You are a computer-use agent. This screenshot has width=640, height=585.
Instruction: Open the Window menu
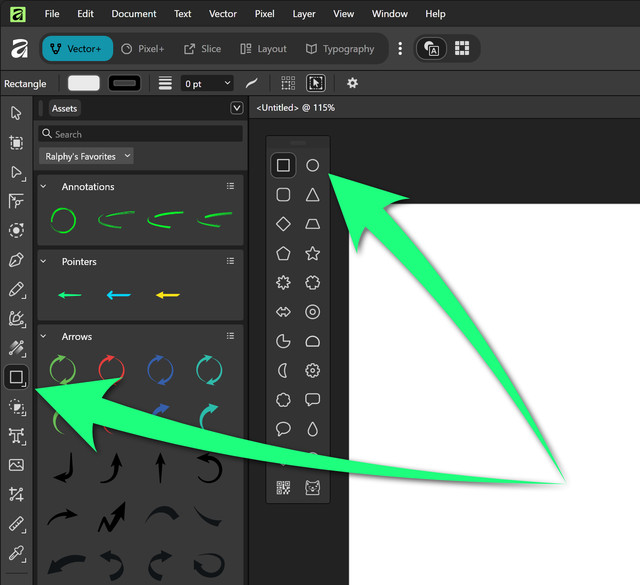point(390,14)
